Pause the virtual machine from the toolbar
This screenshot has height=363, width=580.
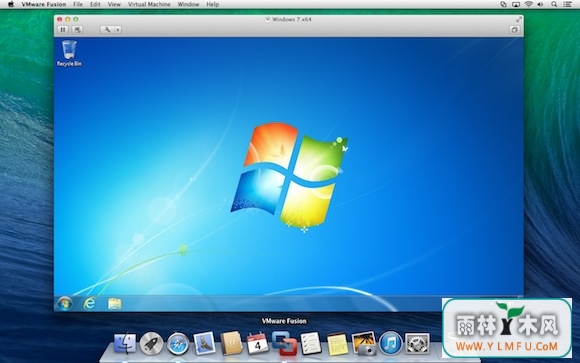(x=63, y=30)
